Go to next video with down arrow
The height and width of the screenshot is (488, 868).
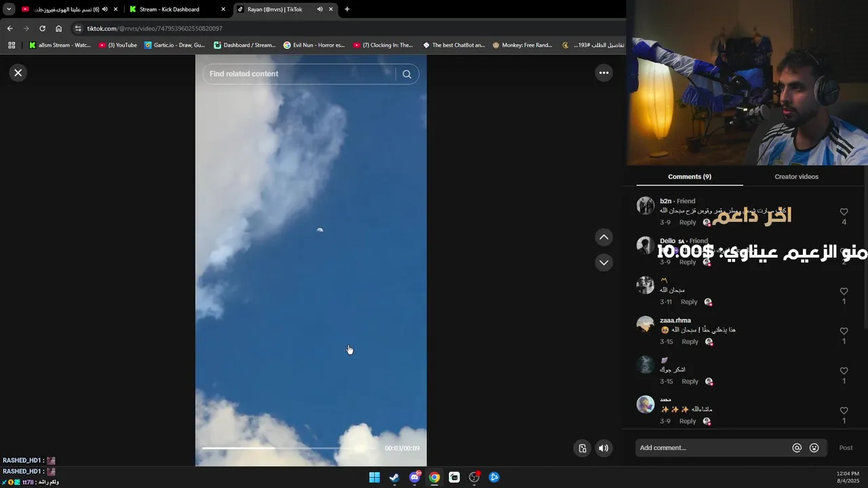point(604,262)
